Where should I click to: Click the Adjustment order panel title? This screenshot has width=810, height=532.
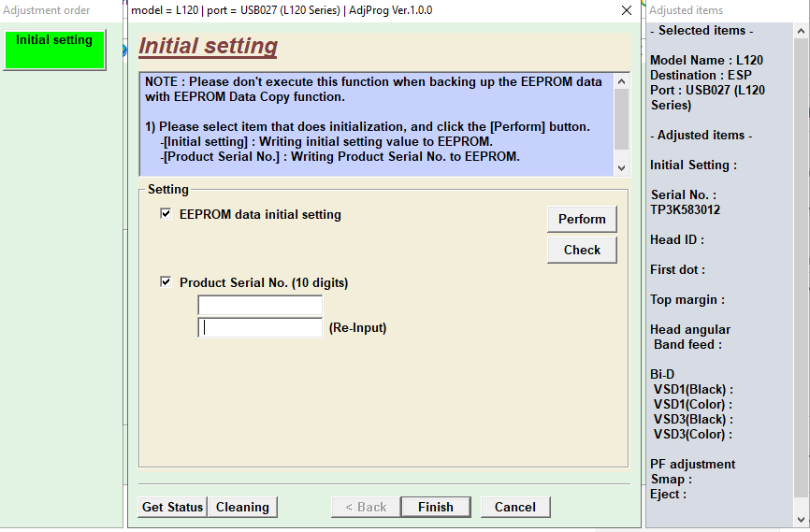47,10
